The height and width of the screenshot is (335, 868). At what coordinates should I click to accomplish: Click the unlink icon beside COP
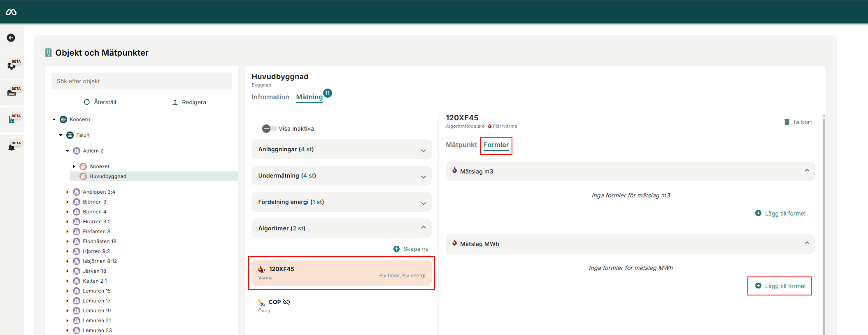click(286, 302)
